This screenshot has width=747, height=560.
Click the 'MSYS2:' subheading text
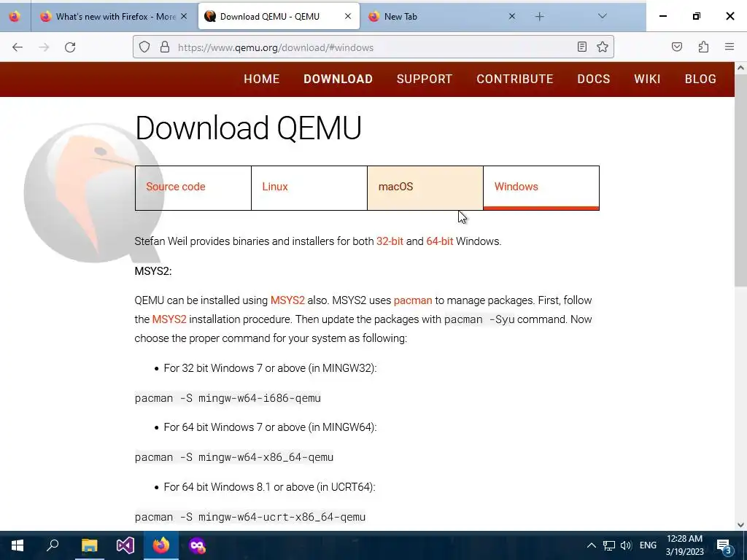[x=153, y=271]
